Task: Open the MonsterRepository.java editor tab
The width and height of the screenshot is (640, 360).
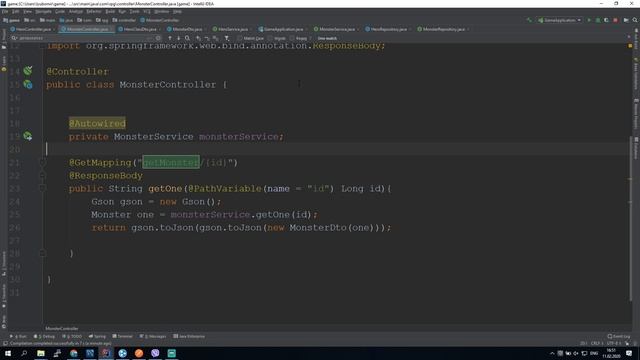Action: pyautogui.click(x=444, y=29)
